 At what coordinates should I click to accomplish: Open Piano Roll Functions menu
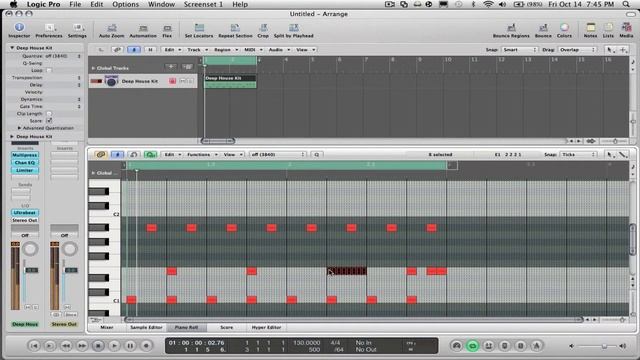[x=202, y=155]
